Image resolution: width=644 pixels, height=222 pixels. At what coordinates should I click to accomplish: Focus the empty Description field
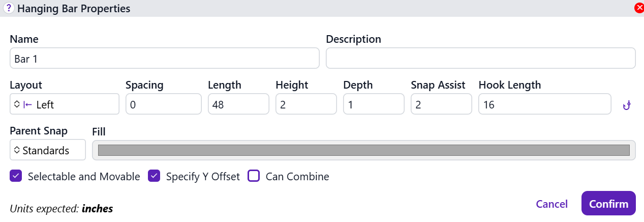coord(480,59)
